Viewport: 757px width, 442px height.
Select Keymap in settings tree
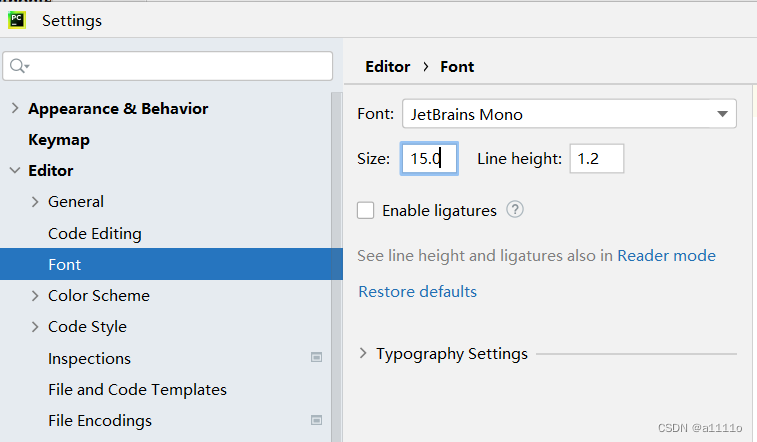(59, 140)
